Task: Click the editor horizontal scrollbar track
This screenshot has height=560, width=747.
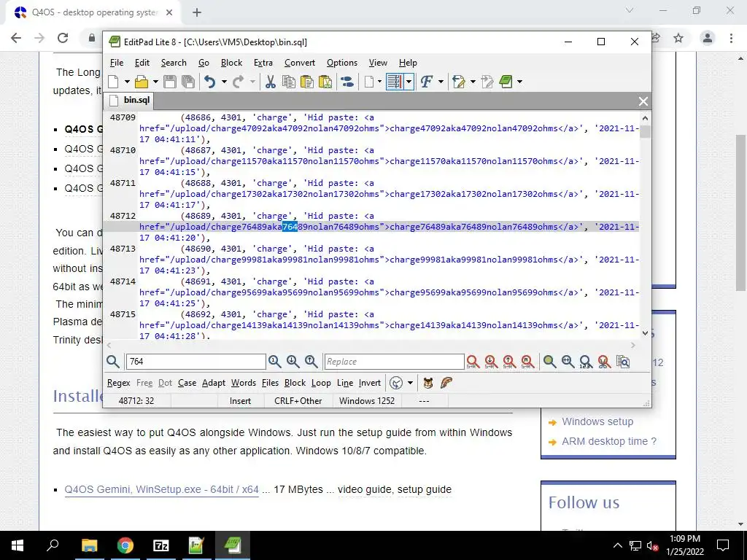Action: pyautogui.click(x=371, y=345)
